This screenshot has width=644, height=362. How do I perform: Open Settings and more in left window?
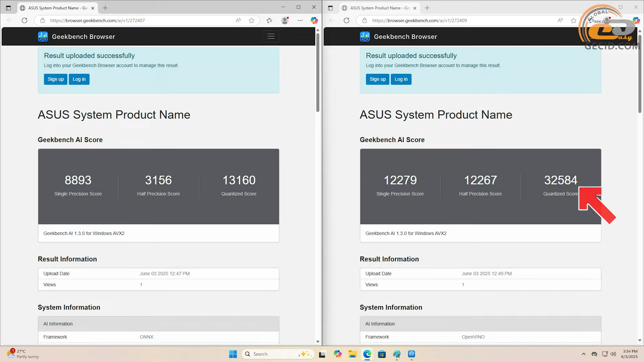[300, 20]
